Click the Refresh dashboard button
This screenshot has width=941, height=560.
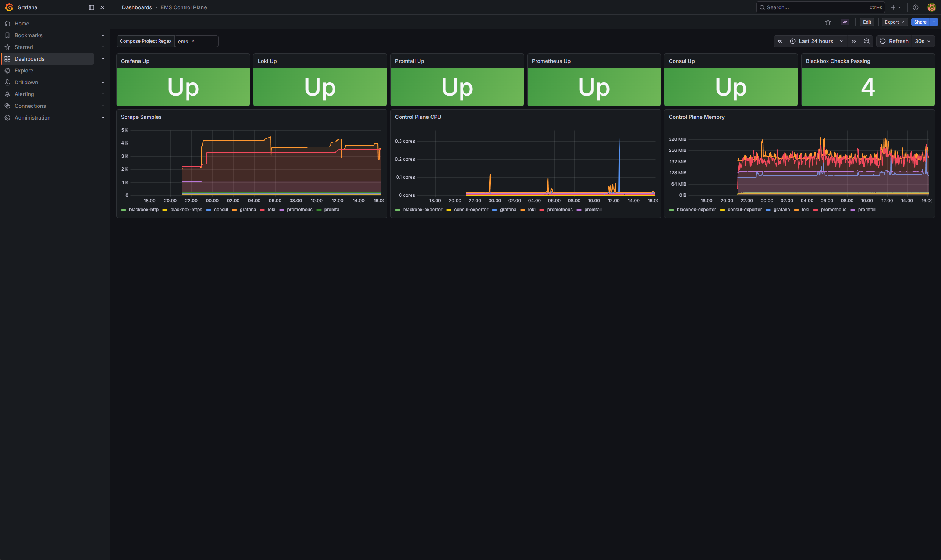coord(894,41)
